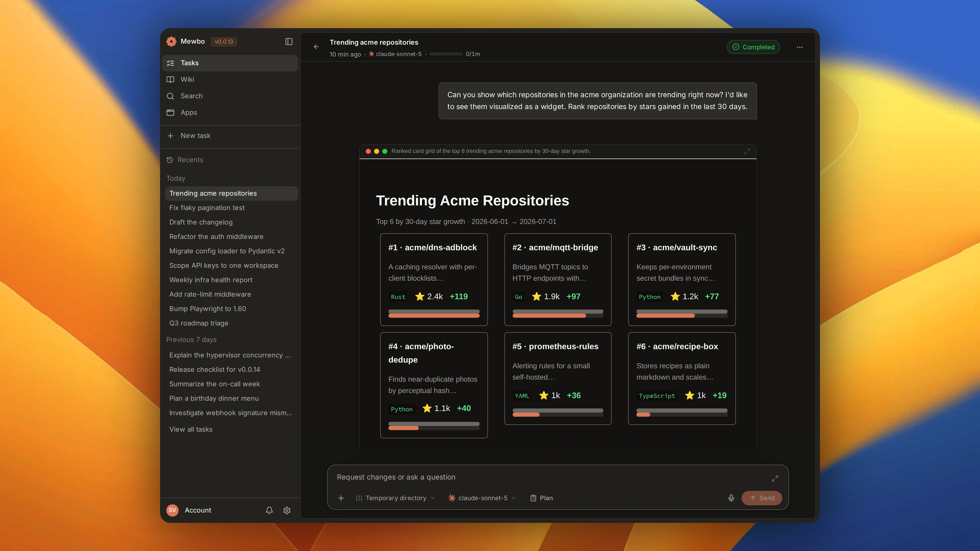The height and width of the screenshot is (551, 980).
Task: Click the star icon on prometheus-rules card
Action: 543,395
